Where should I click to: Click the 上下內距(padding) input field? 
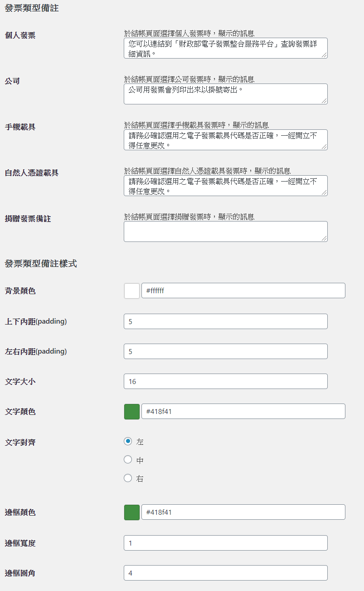[x=226, y=321]
